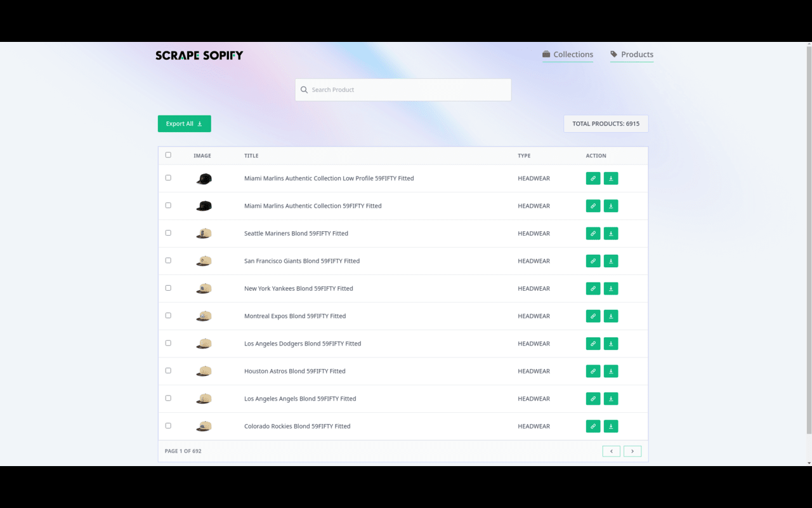Image resolution: width=812 pixels, height=508 pixels.
Task: Open link for Seattle Mariners Blond product
Action: coord(593,234)
